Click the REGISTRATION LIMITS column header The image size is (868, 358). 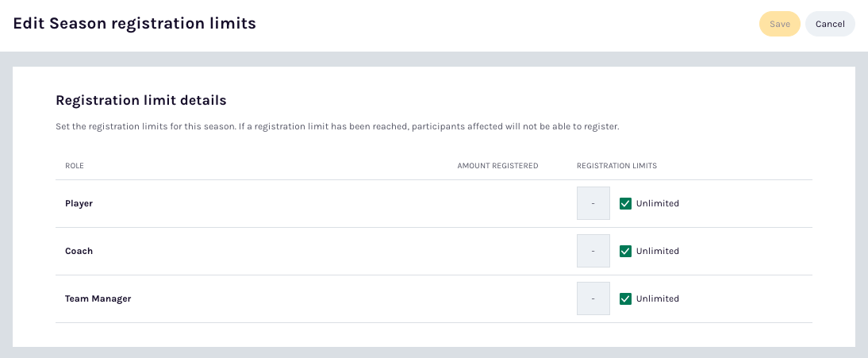pyautogui.click(x=616, y=166)
